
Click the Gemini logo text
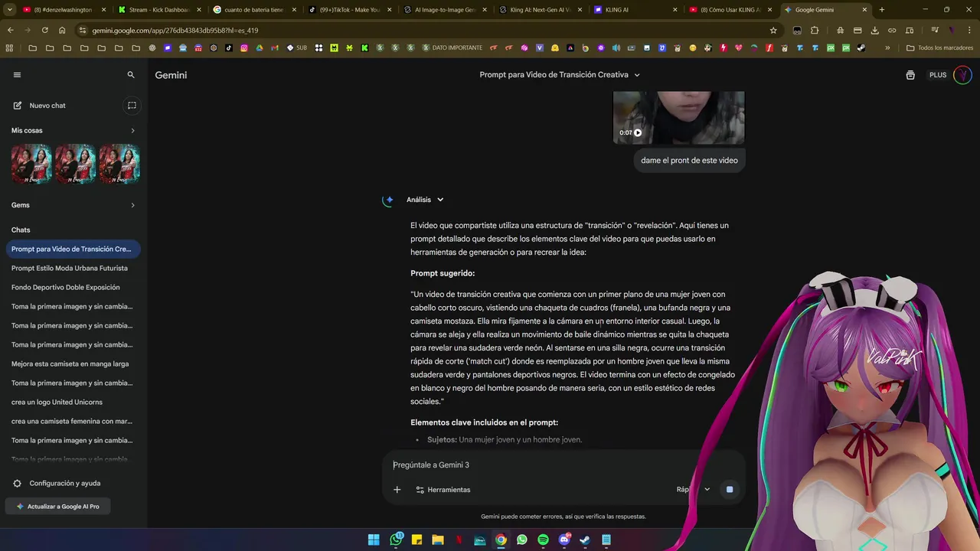[x=171, y=75]
